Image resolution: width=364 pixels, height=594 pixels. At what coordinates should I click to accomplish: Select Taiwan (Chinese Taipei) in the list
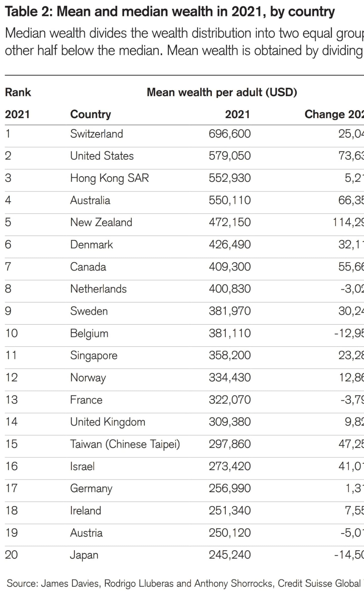[125, 444]
